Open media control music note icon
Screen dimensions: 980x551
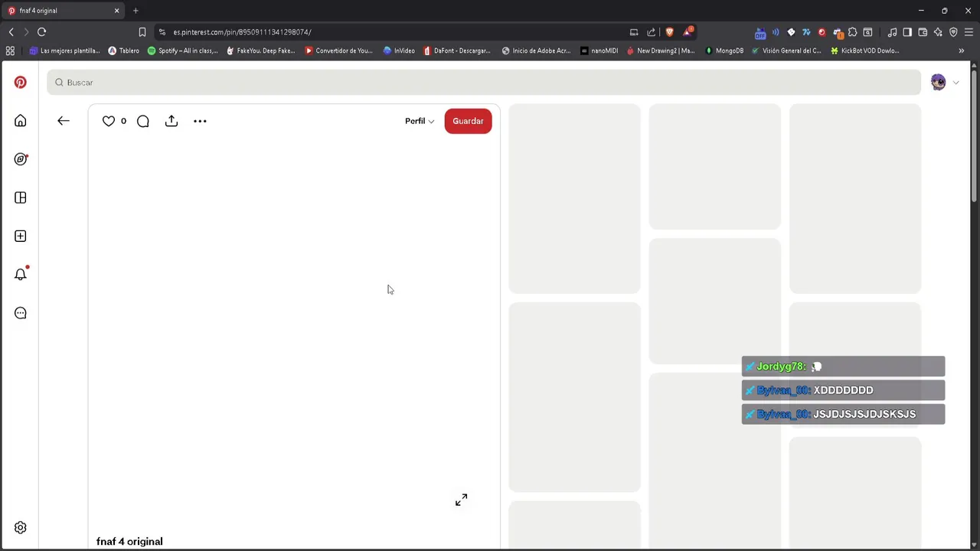[x=892, y=32]
